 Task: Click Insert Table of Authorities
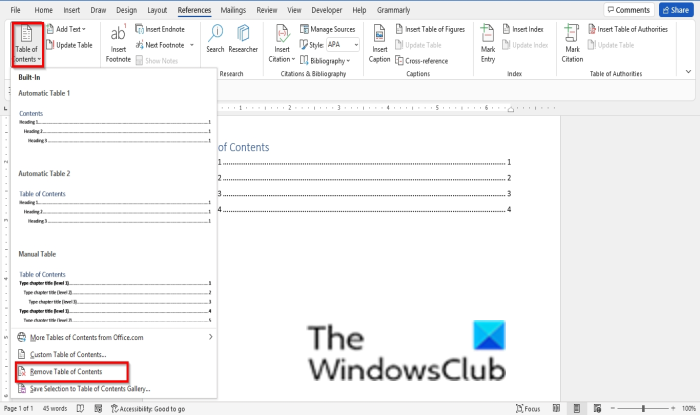[628, 29]
